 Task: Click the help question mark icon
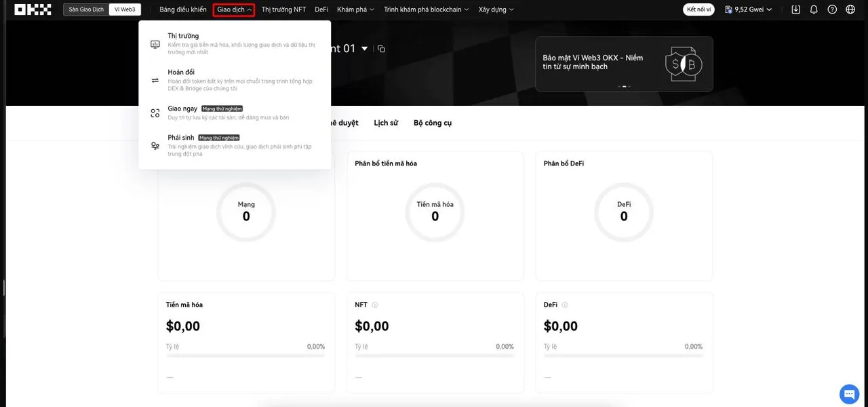tap(832, 9)
